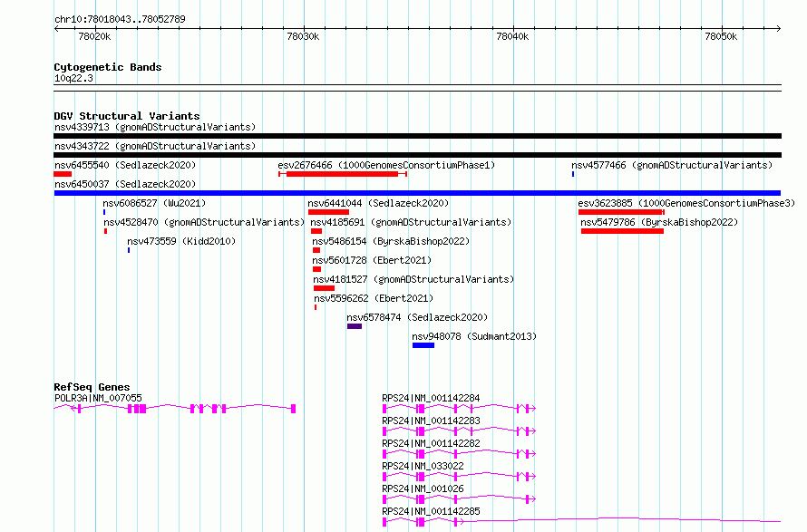The height and width of the screenshot is (532, 807).
Task: Click nsv6441044 Sedlazeck2020 label
Action: 378,203
